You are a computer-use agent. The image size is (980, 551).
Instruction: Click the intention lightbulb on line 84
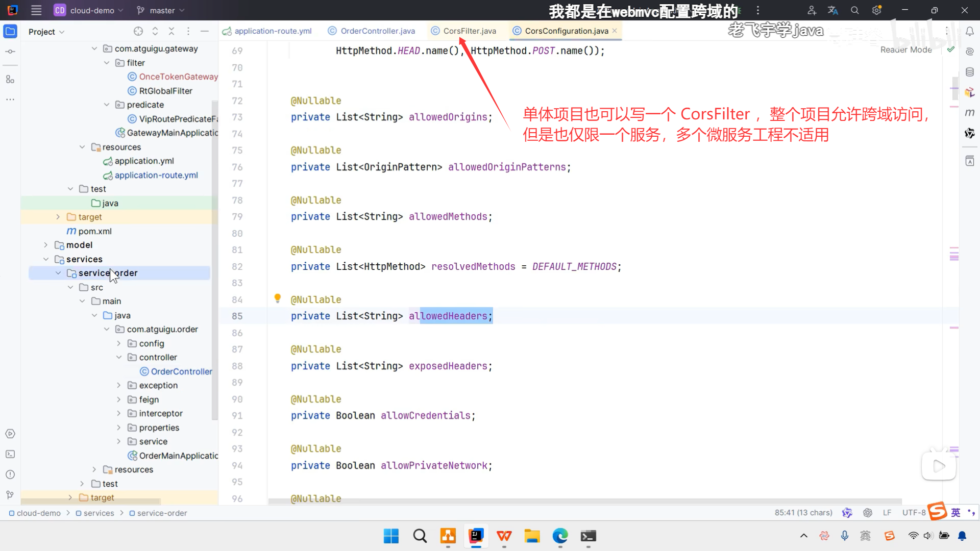(x=278, y=298)
